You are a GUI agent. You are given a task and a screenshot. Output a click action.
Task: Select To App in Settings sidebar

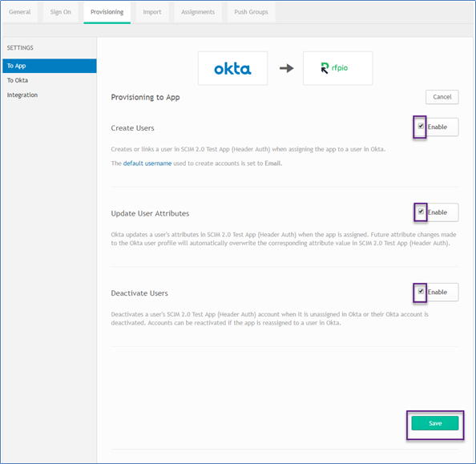click(x=50, y=66)
